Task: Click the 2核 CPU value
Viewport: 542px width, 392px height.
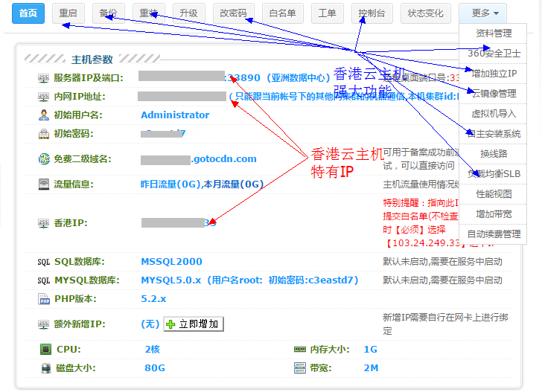Action: coord(152,349)
